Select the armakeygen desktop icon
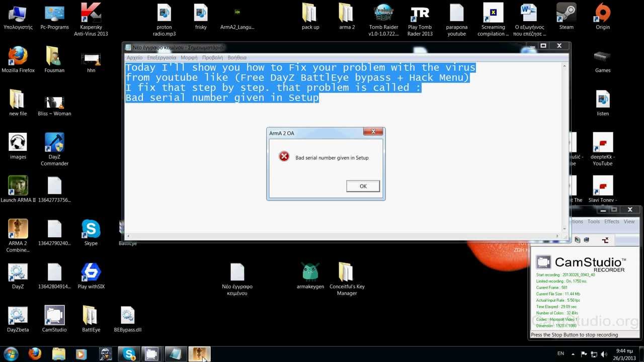The height and width of the screenshot is (362, 644). [310, 277]
